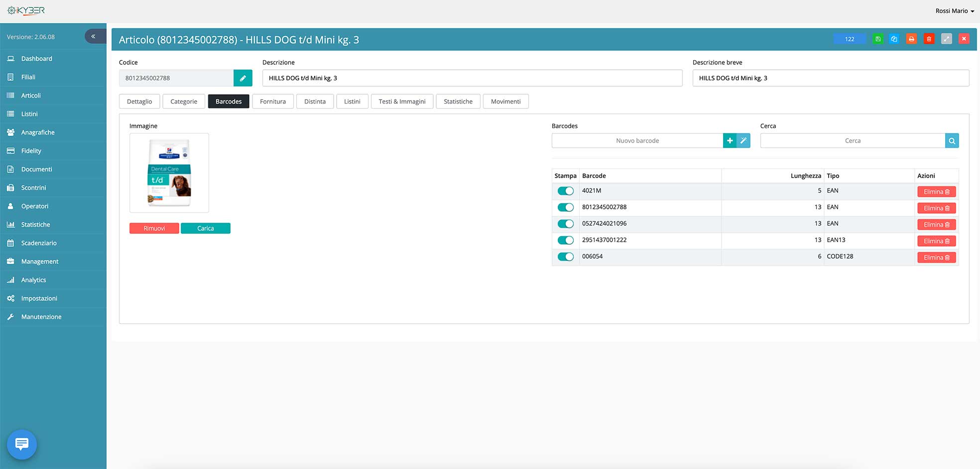Click the Filiali icon in the sidebar
This screenshot has width=980, height=469.
coord(10,77)
